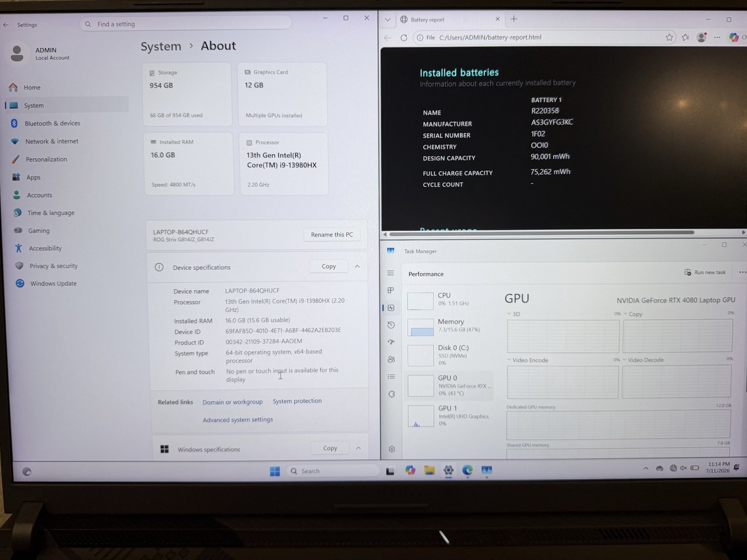
Task: Select CPU in the performance list
Action: [450, 300]
